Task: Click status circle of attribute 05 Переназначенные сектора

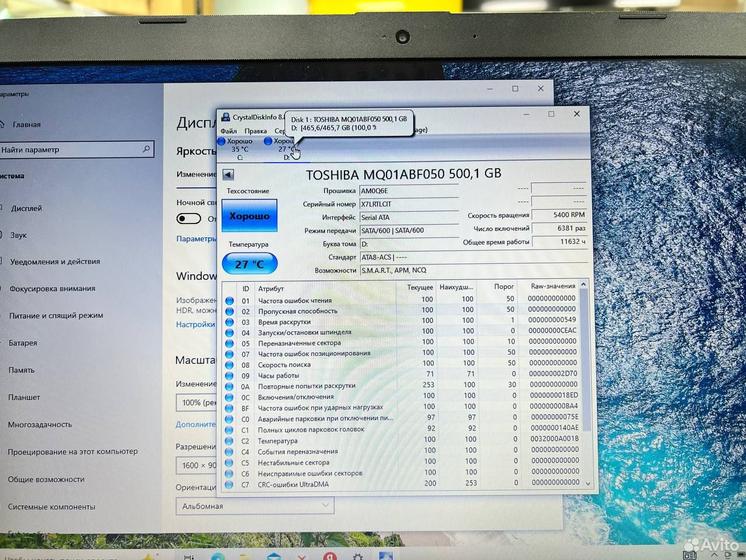Action: click(x=229, y=344)
